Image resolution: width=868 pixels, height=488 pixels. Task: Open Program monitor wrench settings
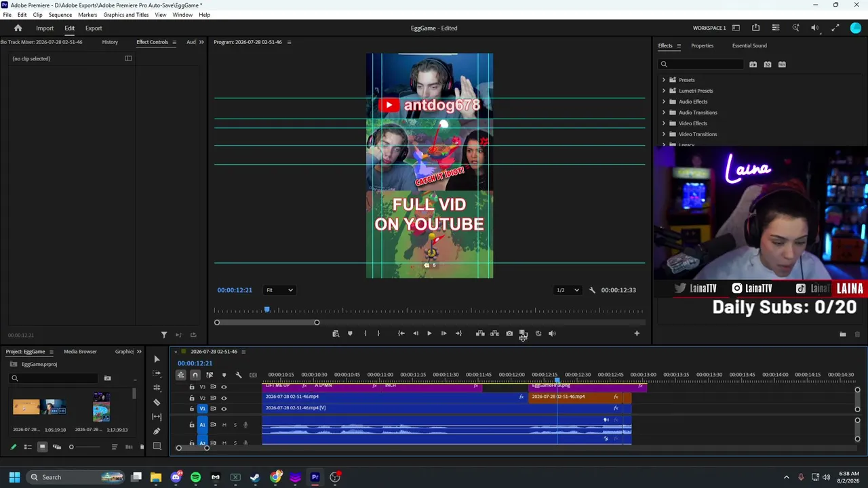click(592, 290)
